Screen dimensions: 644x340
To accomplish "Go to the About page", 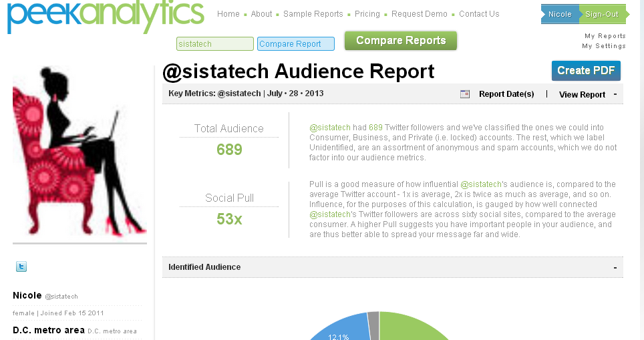I will [x=261, y=14].
